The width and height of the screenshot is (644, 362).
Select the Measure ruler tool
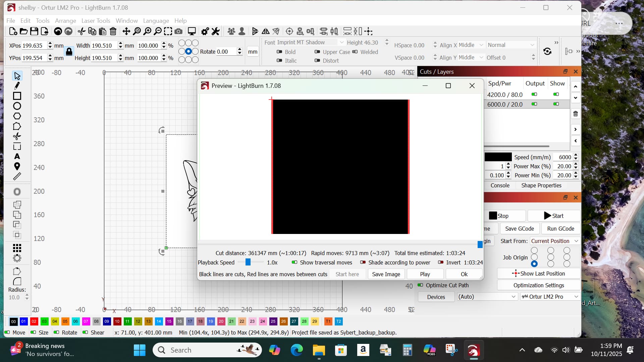coord(17,176)
